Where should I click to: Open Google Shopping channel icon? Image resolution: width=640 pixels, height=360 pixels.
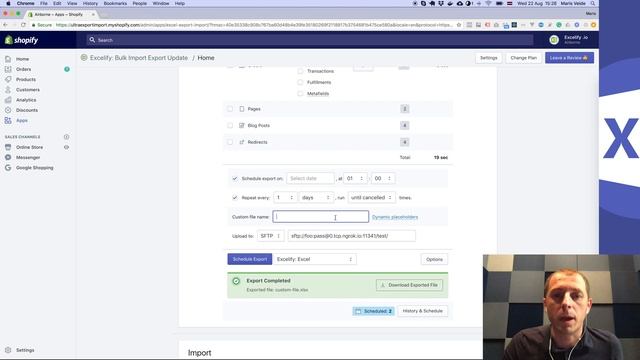point(8,168)
